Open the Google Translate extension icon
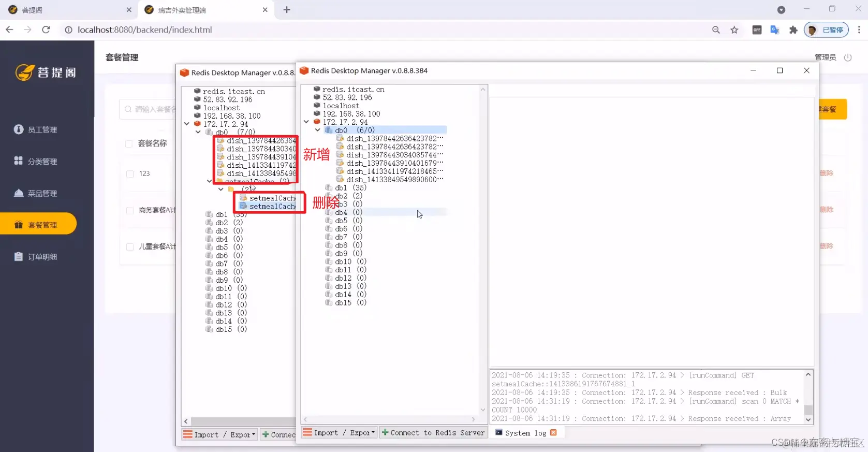The height and width of the screenshot is (452, 868). click(775, 30)
